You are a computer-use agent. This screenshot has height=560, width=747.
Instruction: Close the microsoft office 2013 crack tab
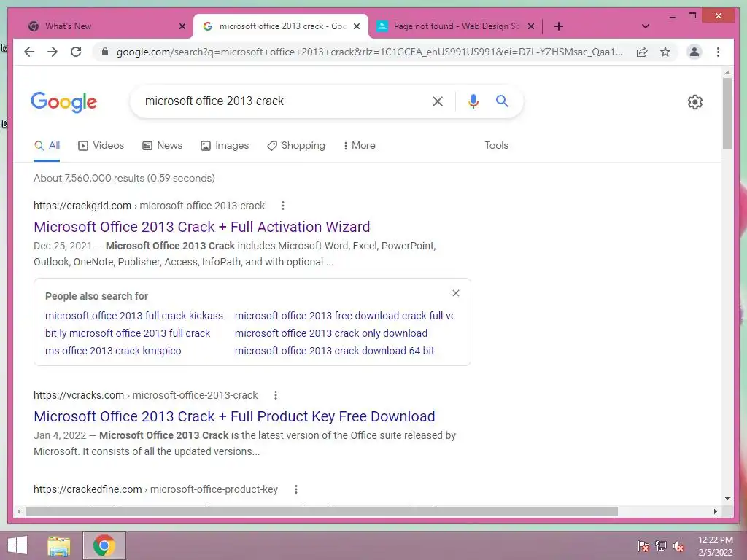356,26
